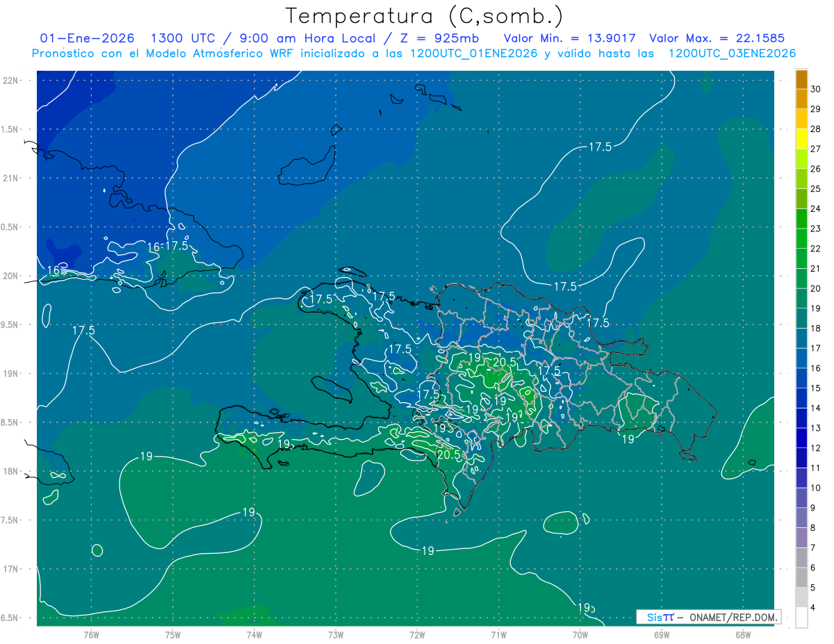Click the legend value '10'

[x=816, y=488]
